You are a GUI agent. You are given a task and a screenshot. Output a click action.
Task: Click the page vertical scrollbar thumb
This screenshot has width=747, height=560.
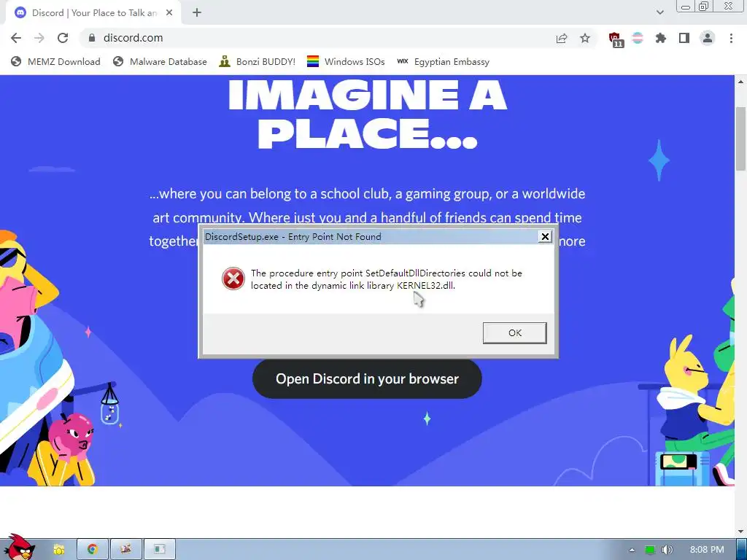coord(741,138)
